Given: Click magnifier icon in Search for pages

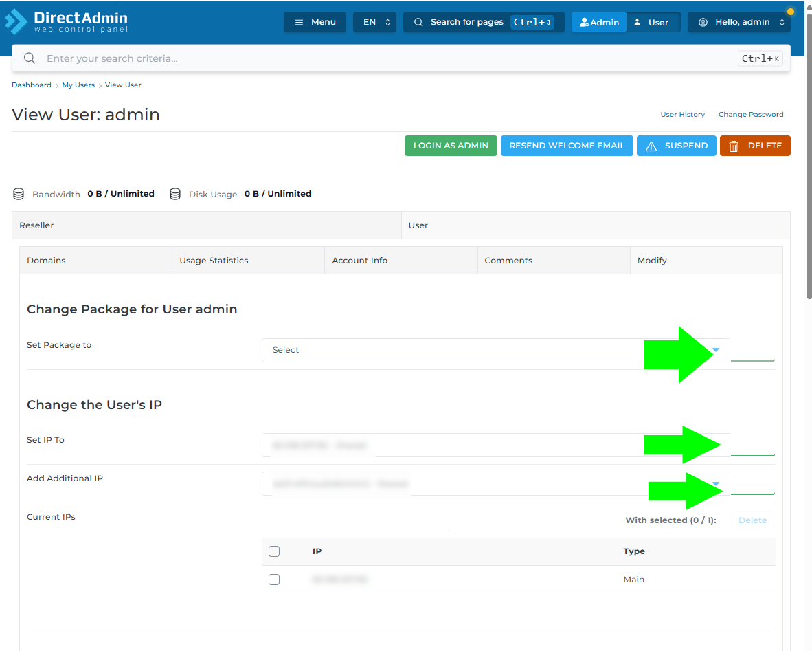Looking at the screenshot, I should pos(418,22).
